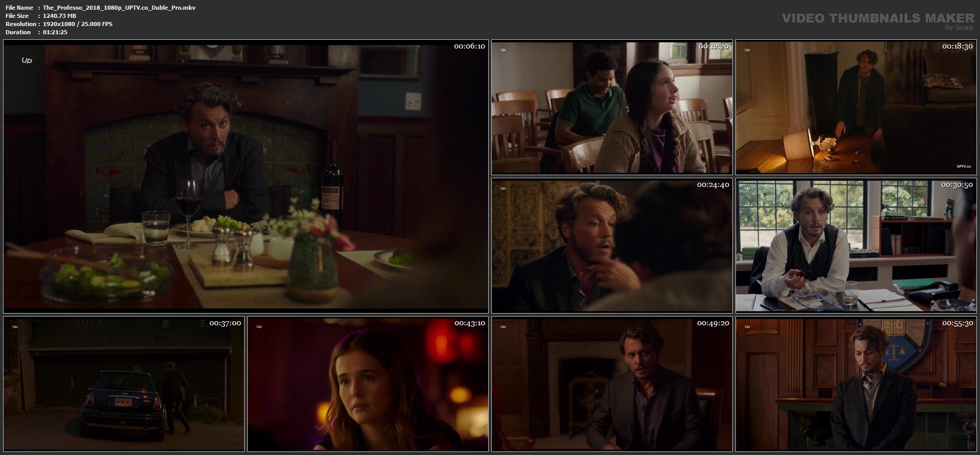Screen dimensions: 980x455
Task: Select the 00:55:30 wood-panel room thumbnail
Action: 856,384
